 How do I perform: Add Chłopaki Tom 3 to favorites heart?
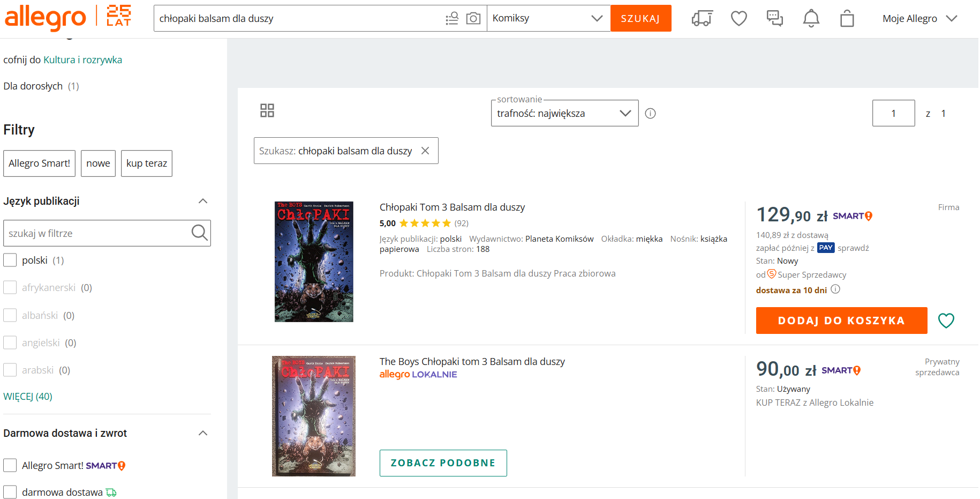[946, 321]
